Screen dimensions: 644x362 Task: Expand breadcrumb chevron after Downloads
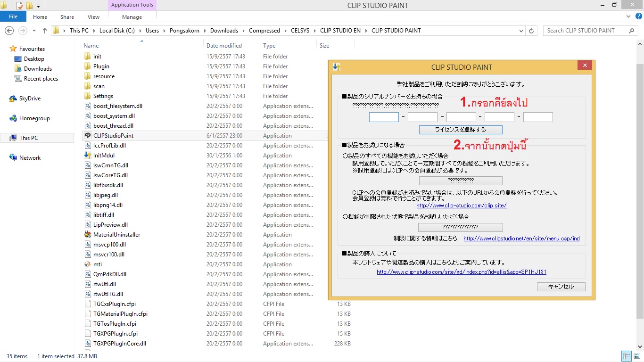pos(244,31)
